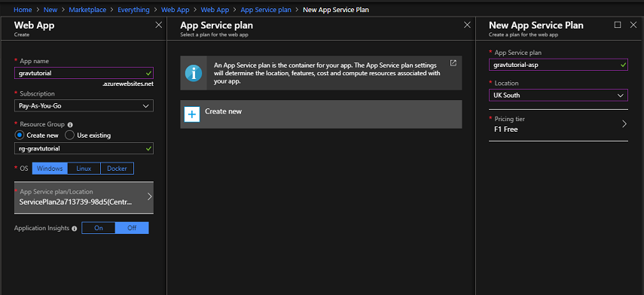Choose Docker as the OS

click(117, 169)
